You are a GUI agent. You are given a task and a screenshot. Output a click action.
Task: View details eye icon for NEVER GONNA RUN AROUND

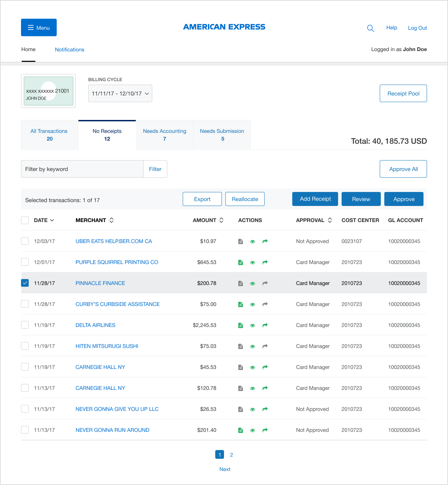coord(252,430)
